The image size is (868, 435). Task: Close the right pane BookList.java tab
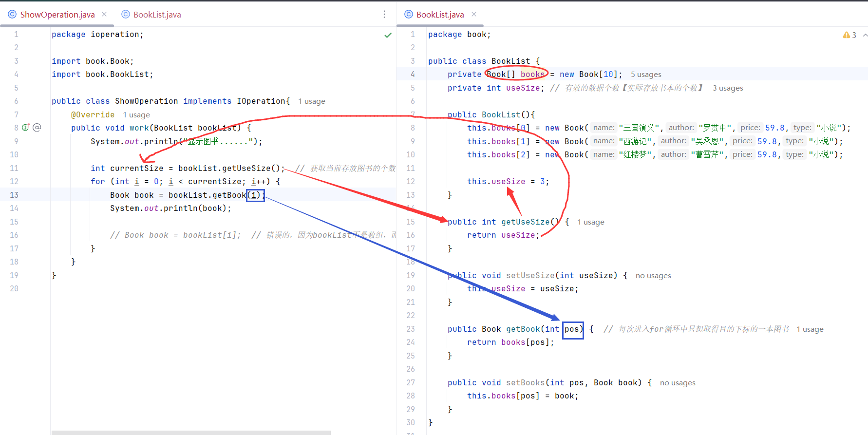pyautogui.click(x=474, y=15)
